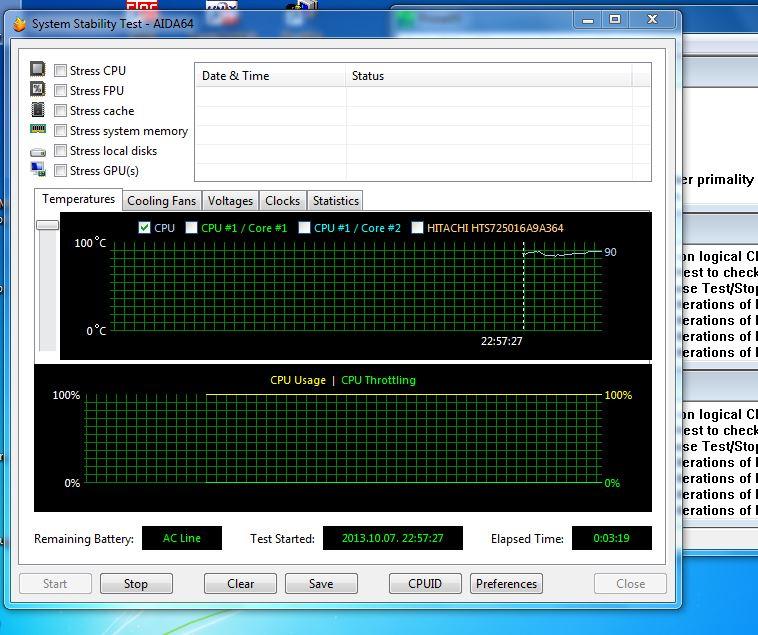The height and width of the screenshot is (635, 758).
Task: Click the Save button
Action: (321, 584)
